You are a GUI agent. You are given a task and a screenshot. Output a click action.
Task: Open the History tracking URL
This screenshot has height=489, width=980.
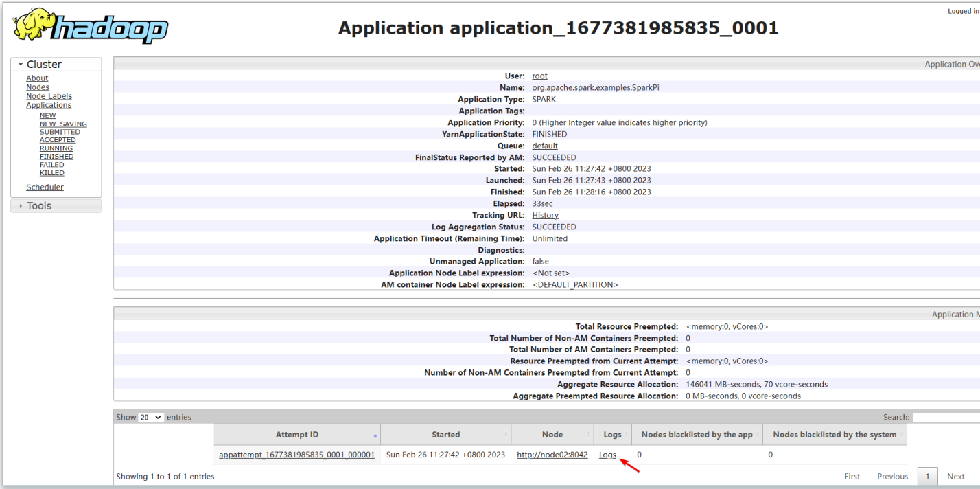pyautogui.click(x=546, y=215)
